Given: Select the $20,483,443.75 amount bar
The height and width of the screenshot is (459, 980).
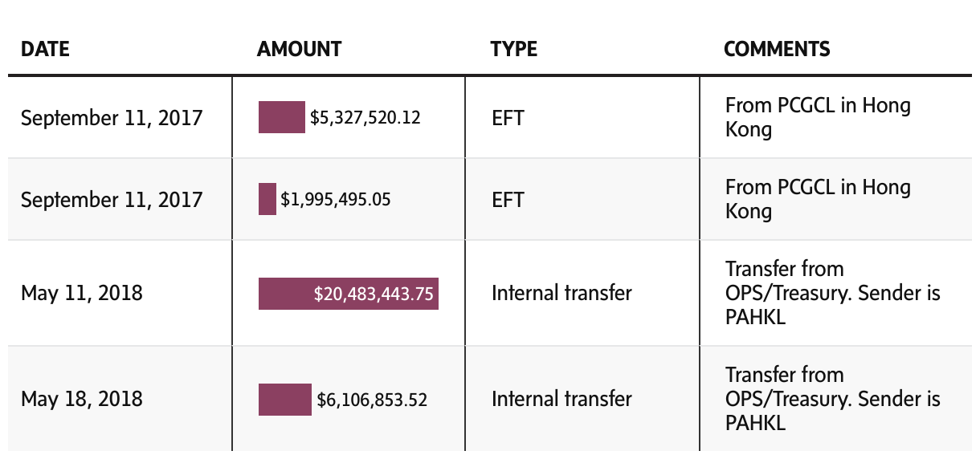Looking at the screenshot, I should pos(348,294).
